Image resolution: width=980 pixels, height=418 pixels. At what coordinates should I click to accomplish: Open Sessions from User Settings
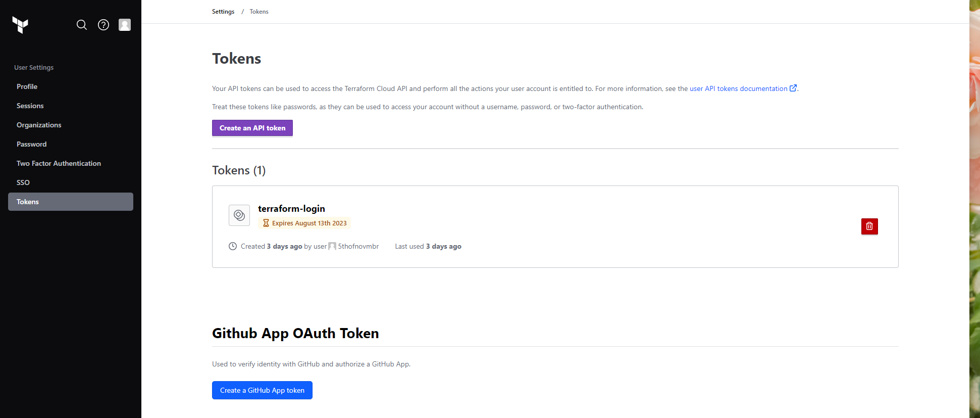pyautogui.click(x=30, y=106)
